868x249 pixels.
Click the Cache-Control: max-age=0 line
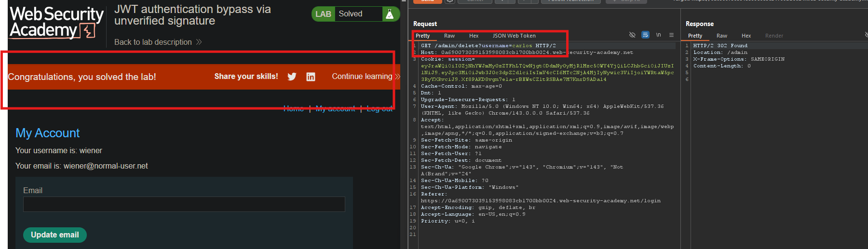461,86
